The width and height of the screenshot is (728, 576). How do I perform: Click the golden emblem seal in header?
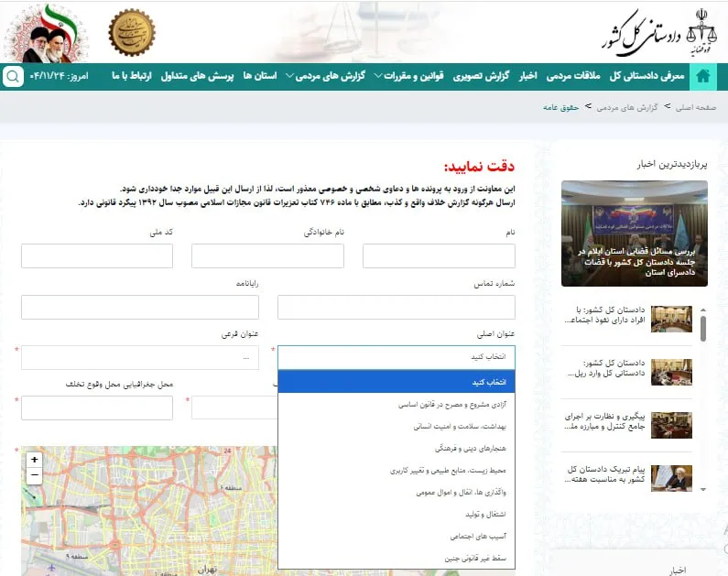coord(132,33)
